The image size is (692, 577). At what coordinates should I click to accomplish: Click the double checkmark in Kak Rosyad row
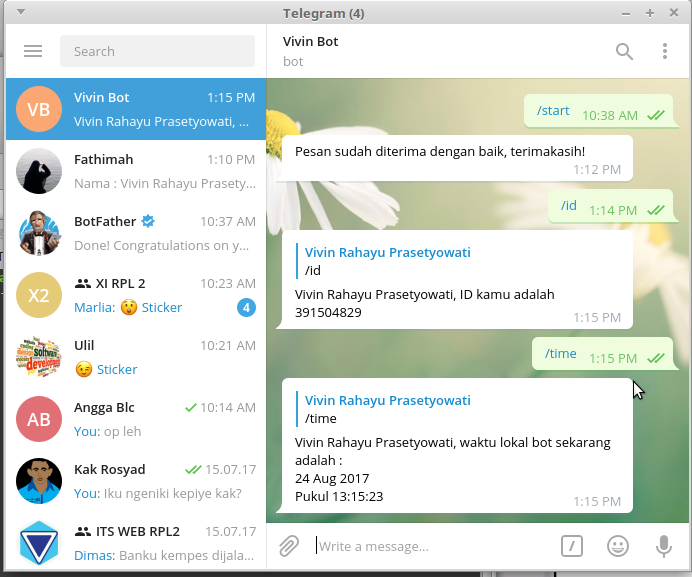tap(193, 469)
